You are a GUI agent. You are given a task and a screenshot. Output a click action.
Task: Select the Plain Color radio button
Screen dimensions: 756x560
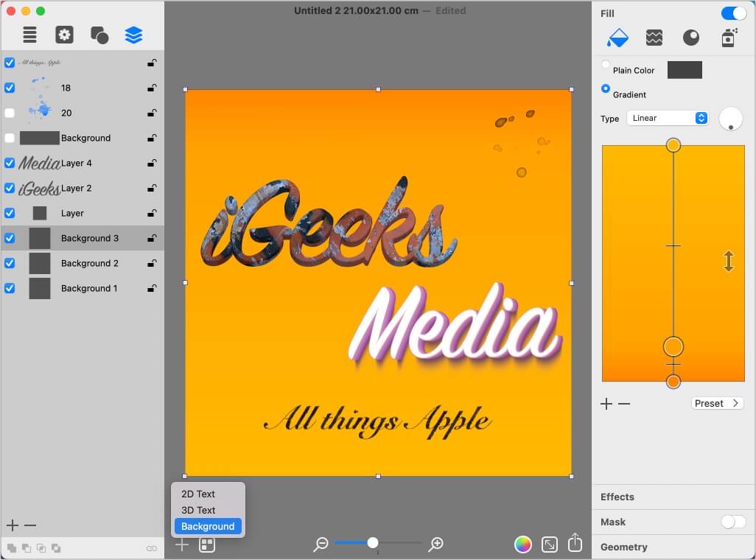click(606, 65)
